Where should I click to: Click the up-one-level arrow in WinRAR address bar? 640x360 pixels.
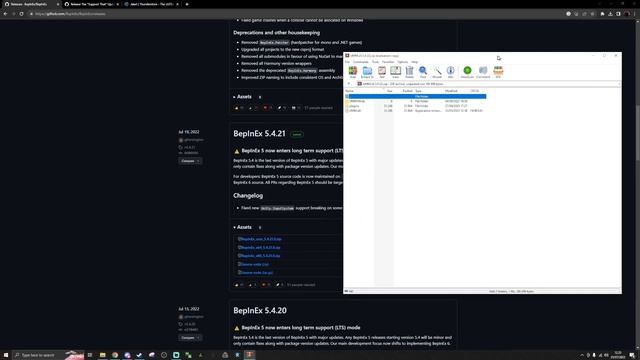(x=348, y=84)
